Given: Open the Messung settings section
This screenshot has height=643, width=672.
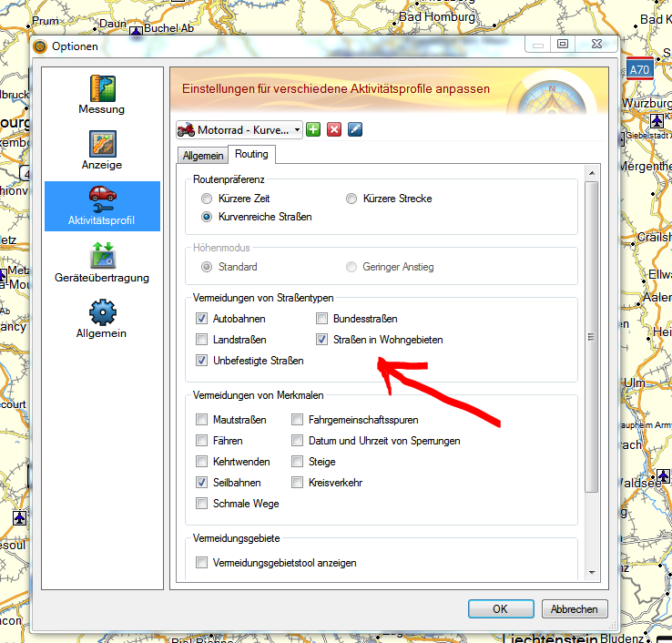Looking at the screenshot, I should tap(102, 95).
